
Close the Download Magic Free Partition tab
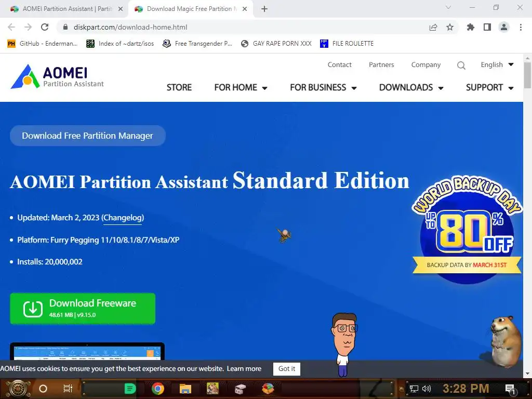click(x=245, y=9)
